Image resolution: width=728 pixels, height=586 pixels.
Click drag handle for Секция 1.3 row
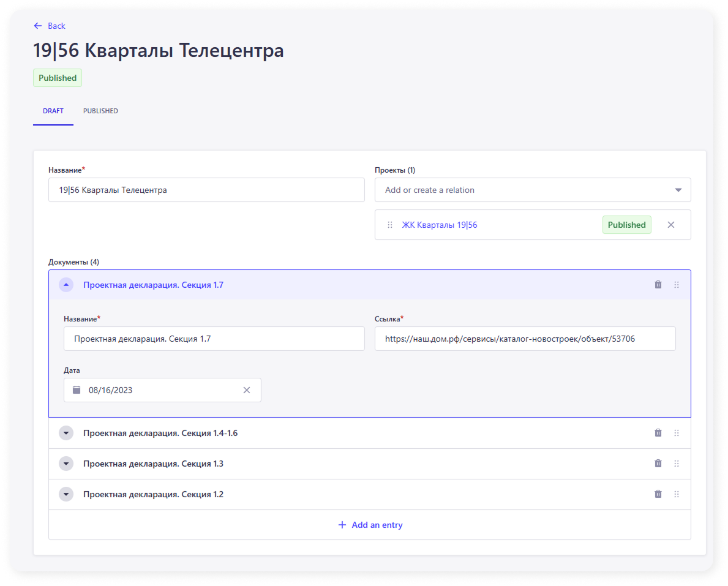(677, 464)
